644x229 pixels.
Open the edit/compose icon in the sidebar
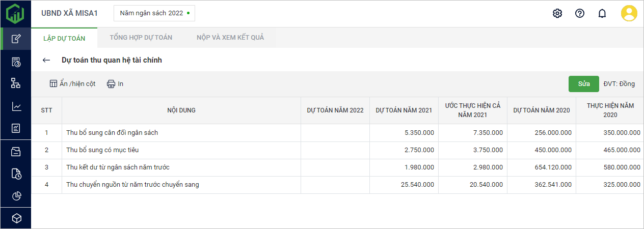(16, 39)
